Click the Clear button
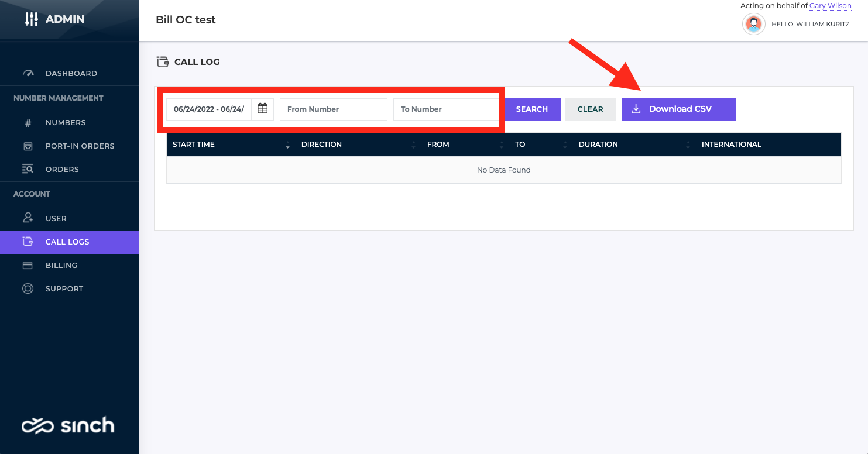Image resolution: width=868 pixels, height=454 pixels. point(591,109)
